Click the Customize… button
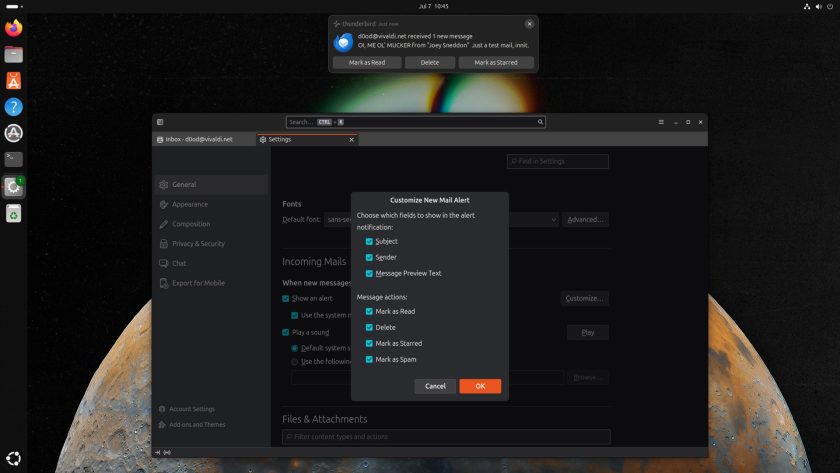 pos(584,298)
